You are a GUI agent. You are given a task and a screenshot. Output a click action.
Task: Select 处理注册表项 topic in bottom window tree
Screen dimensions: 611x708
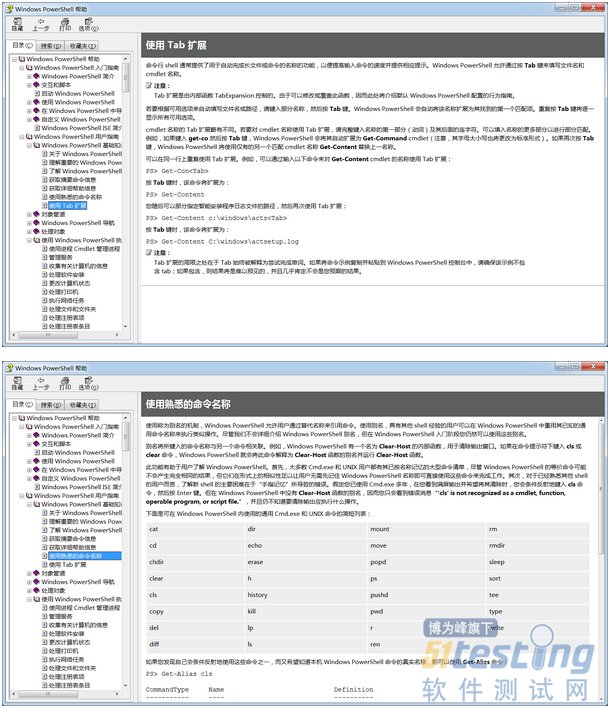(x=66, y=677)
